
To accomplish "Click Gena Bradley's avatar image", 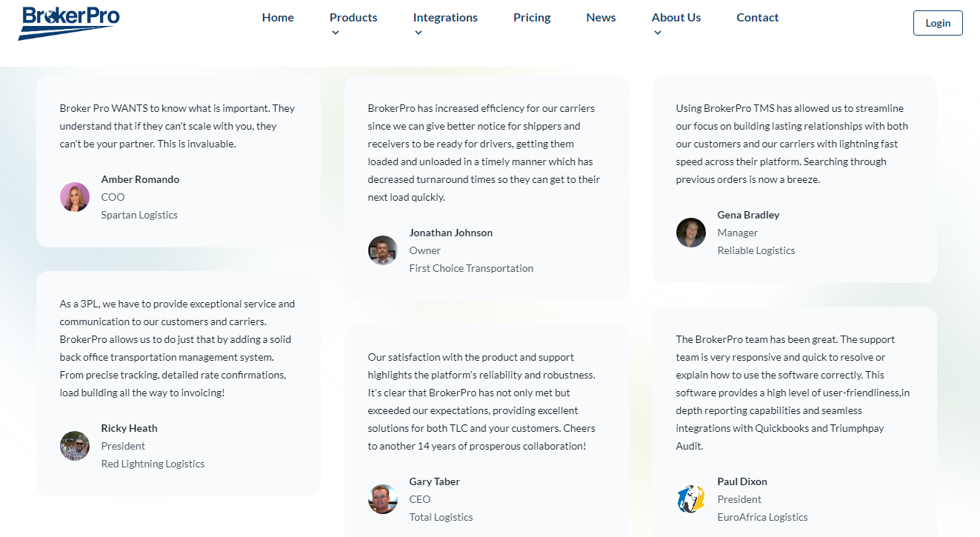I will click(x=691, y=233).
